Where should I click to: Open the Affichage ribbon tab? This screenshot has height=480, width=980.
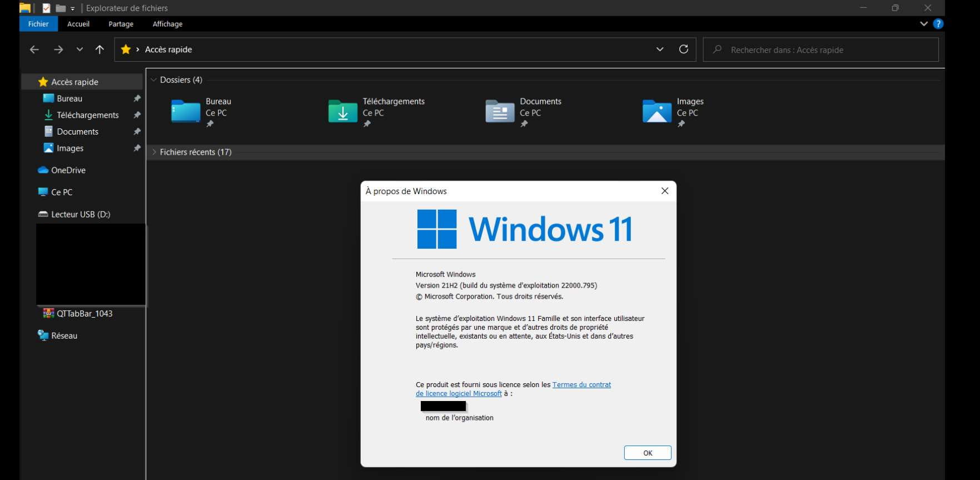(167, 24)
